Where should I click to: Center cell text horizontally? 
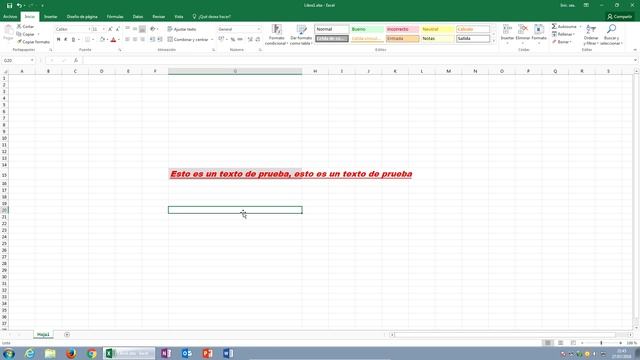tap(135, 40)
